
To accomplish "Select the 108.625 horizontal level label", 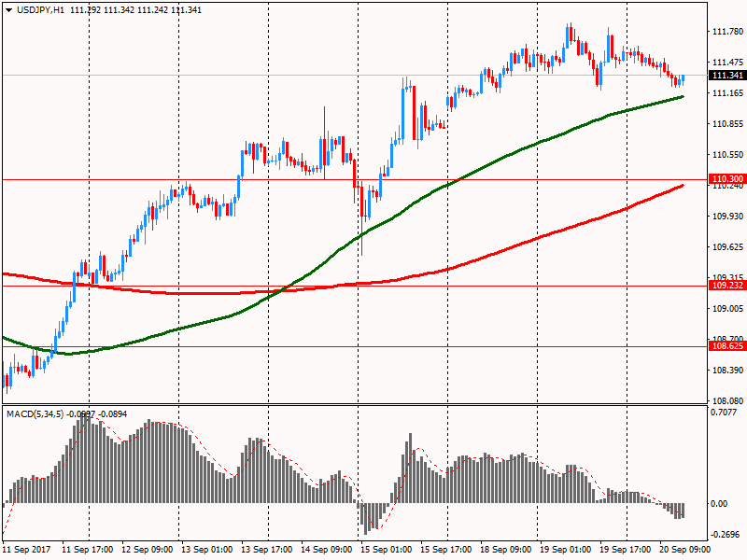I will coord(727,345).
